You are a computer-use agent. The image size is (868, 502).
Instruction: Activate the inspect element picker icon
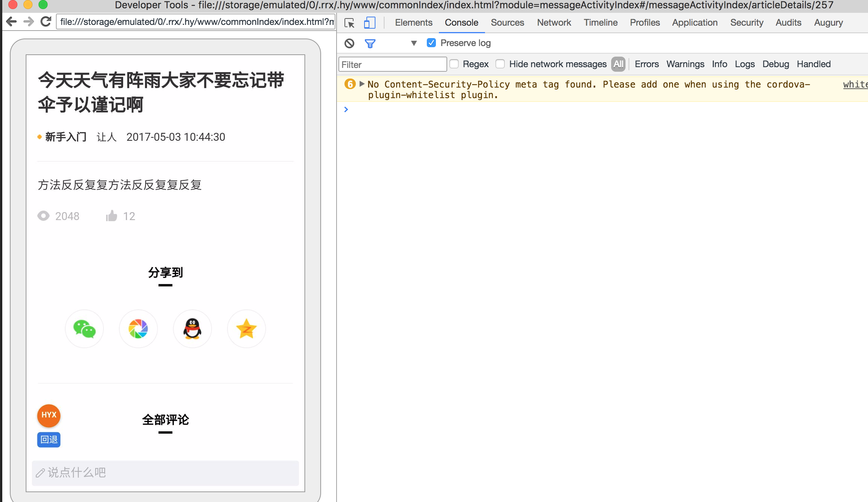349,23
